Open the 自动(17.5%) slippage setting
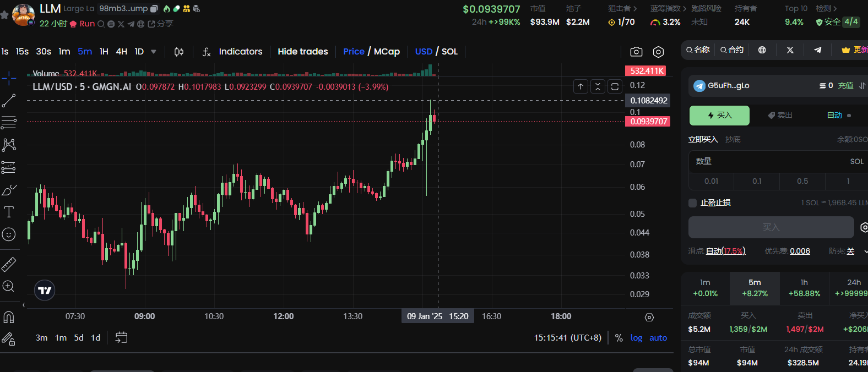This screenshot has height=372, width=868. click(725, 251)
